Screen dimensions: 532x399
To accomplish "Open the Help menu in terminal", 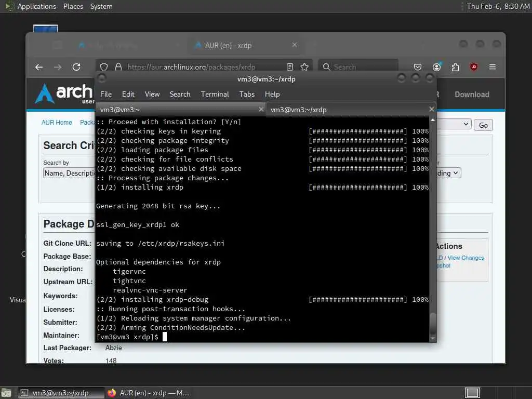I will coord(272,95).
